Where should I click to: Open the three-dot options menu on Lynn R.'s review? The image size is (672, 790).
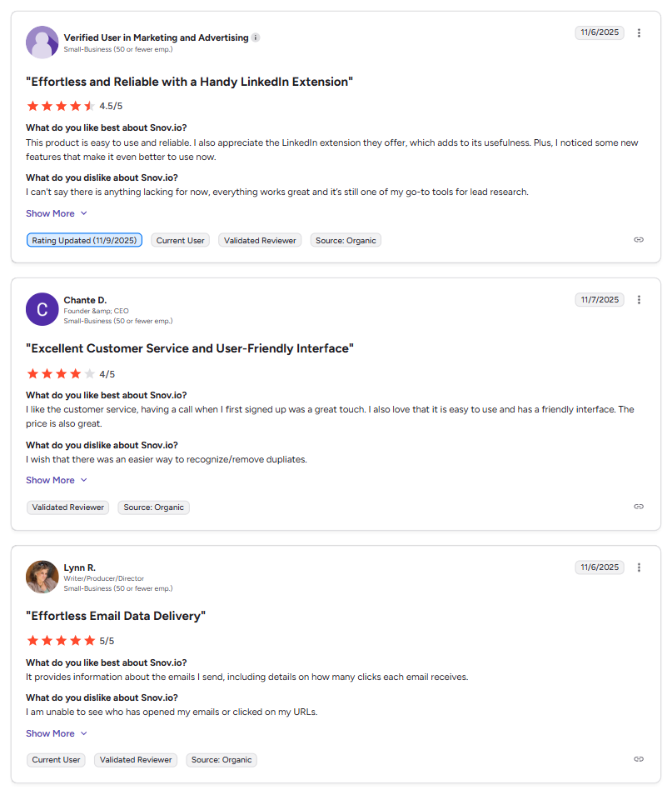point(639,567)
